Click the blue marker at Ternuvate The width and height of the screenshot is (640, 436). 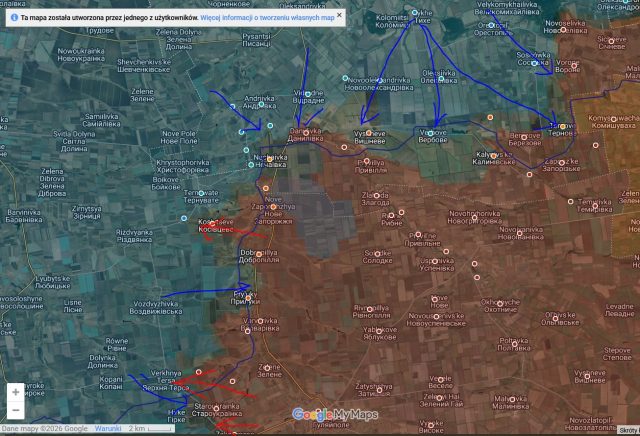pyautogui.click(x=201, y=193)
